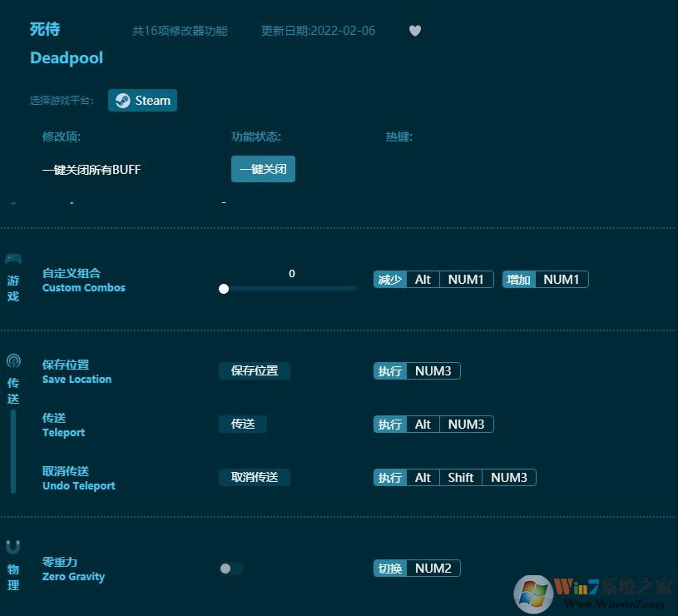Click the Save Location item name
The image size is (678, 616).
coord(77,371)
